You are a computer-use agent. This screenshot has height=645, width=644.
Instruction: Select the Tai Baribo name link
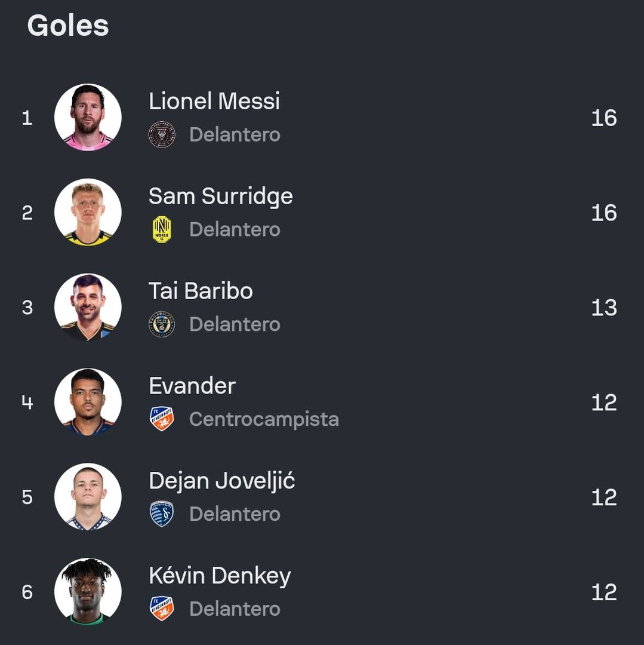(x=201, y=291)
